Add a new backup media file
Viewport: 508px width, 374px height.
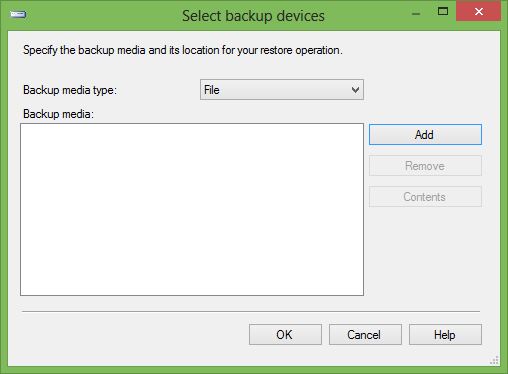coord(425,135)
